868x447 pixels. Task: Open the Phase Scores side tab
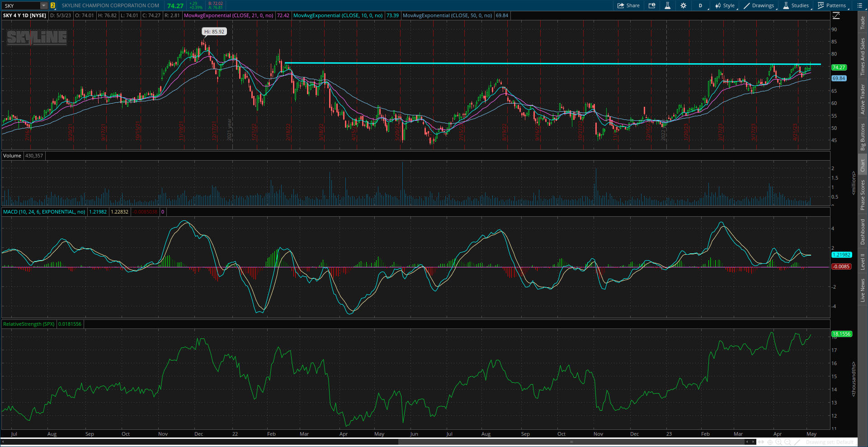point(863,195)
